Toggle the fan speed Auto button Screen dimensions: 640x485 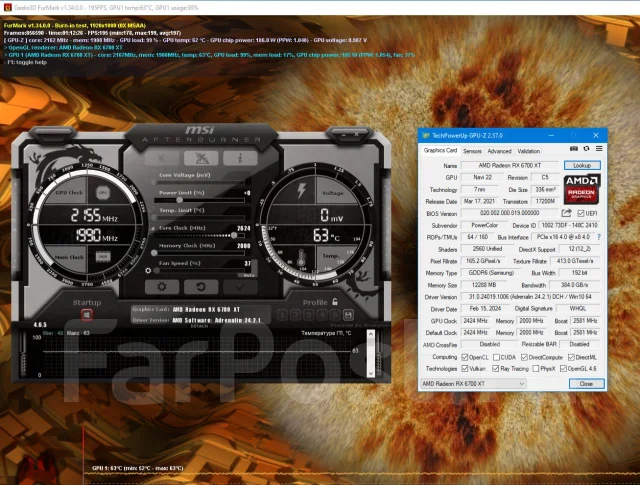(249, 275)
